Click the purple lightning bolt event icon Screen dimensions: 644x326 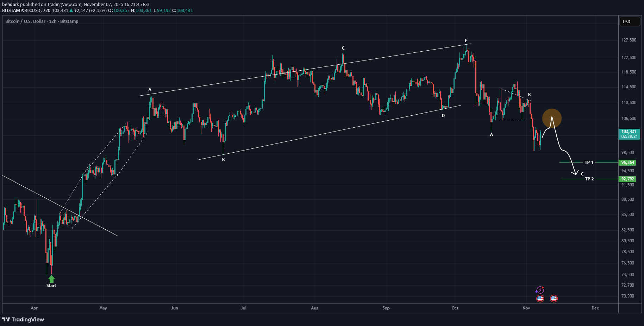539,290
